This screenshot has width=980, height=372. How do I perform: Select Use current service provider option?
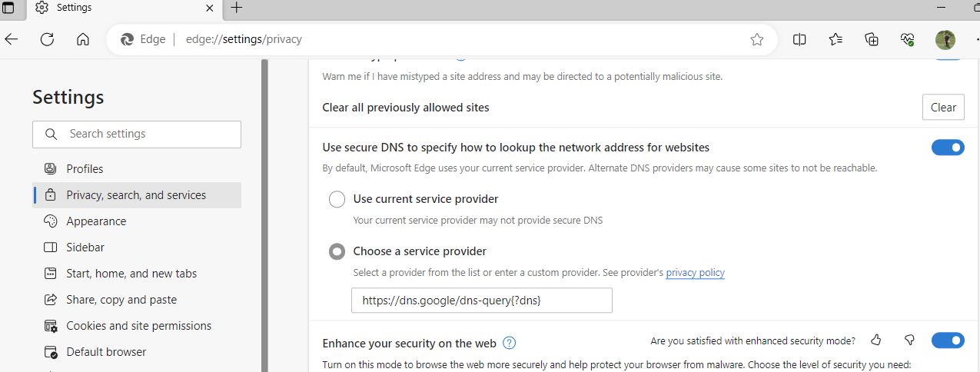[x=337, y=199]
